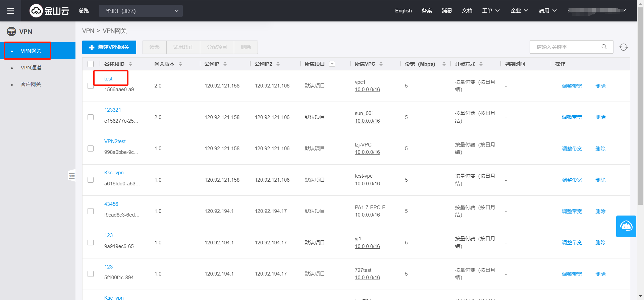Select the VPN2test row checkbox

tap(91, 148)
